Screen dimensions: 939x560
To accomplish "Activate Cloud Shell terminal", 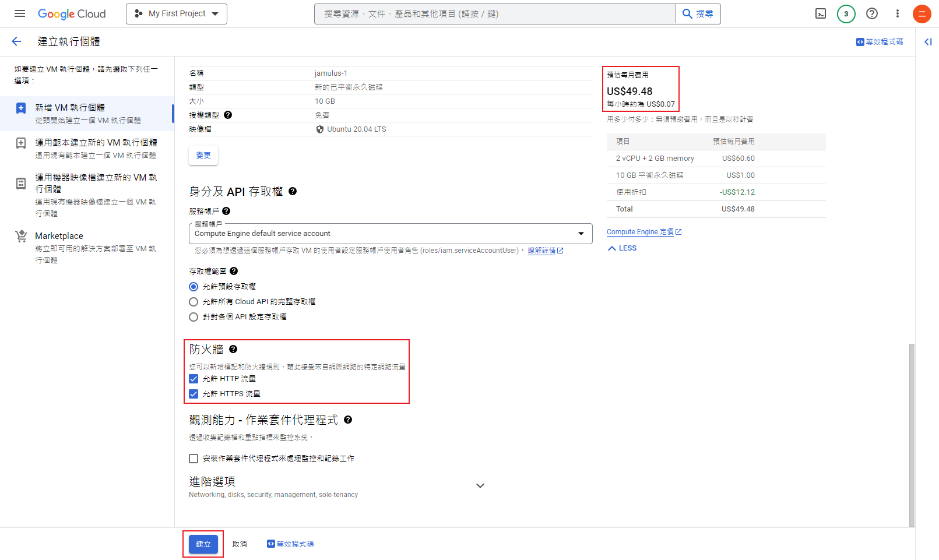I will pyautogui.click(x=820, y=13).
